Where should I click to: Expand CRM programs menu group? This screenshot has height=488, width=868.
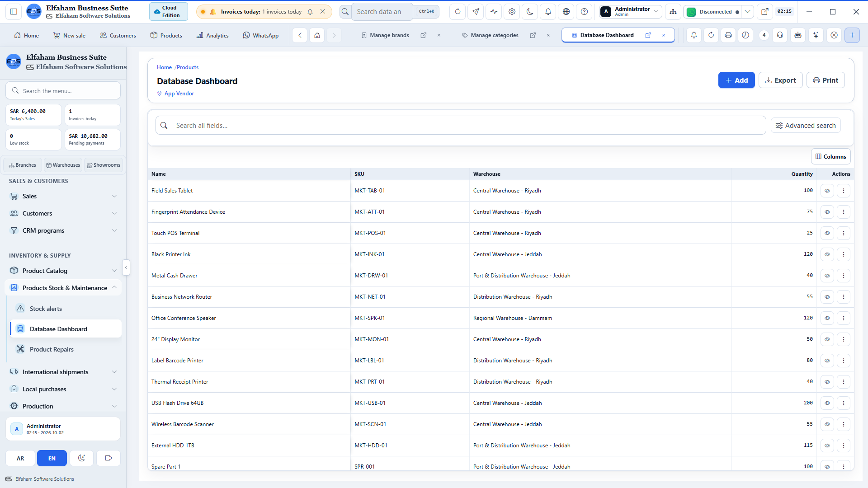point(63,230)
